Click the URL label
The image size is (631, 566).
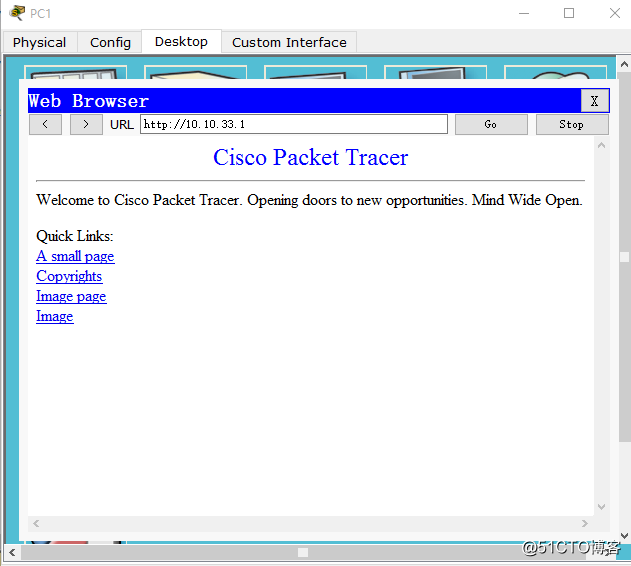(x=122, y=124)
